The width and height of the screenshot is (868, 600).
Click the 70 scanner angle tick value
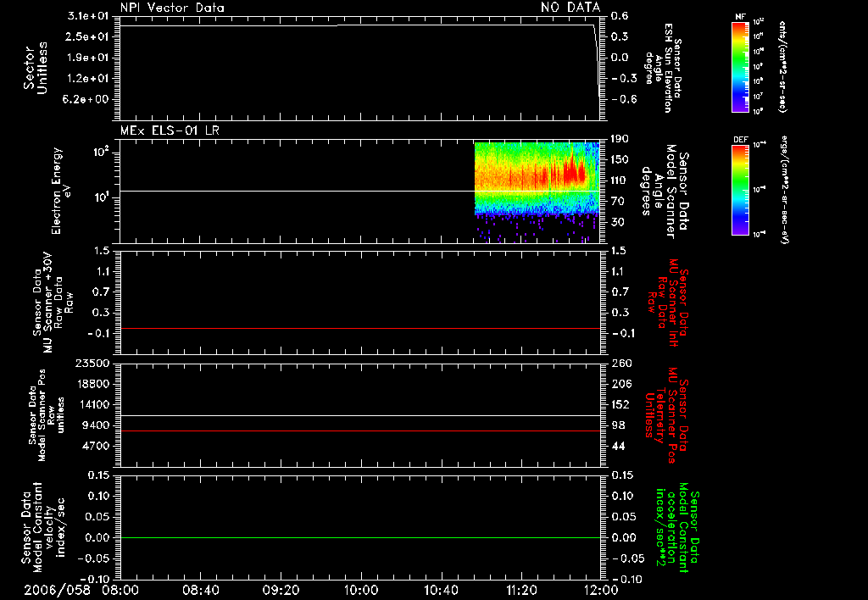pos(617,202)
